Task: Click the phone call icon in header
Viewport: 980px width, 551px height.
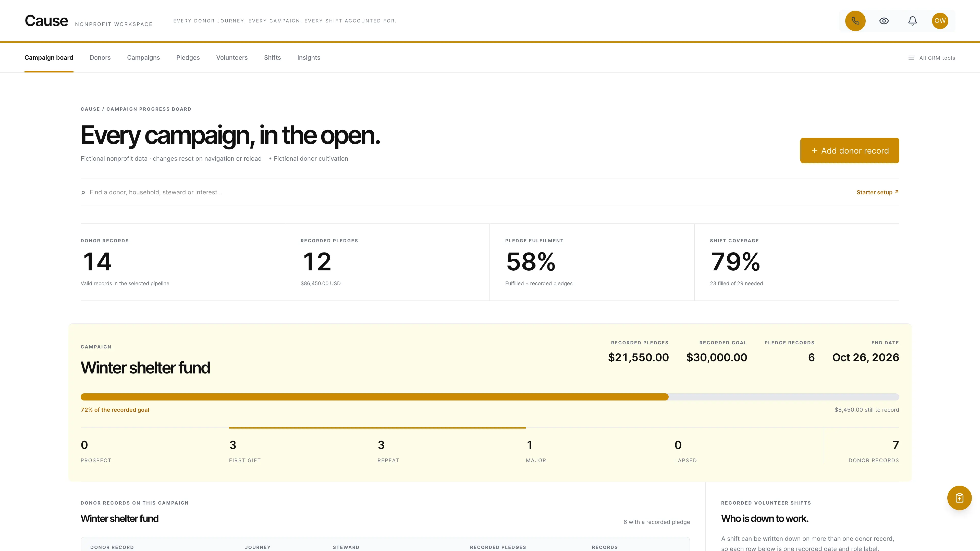Action: coord(855,21)
